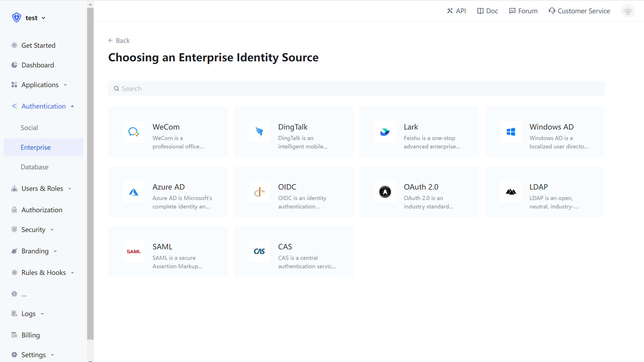Choose the OAuth 2.0 circular icon

385,192
